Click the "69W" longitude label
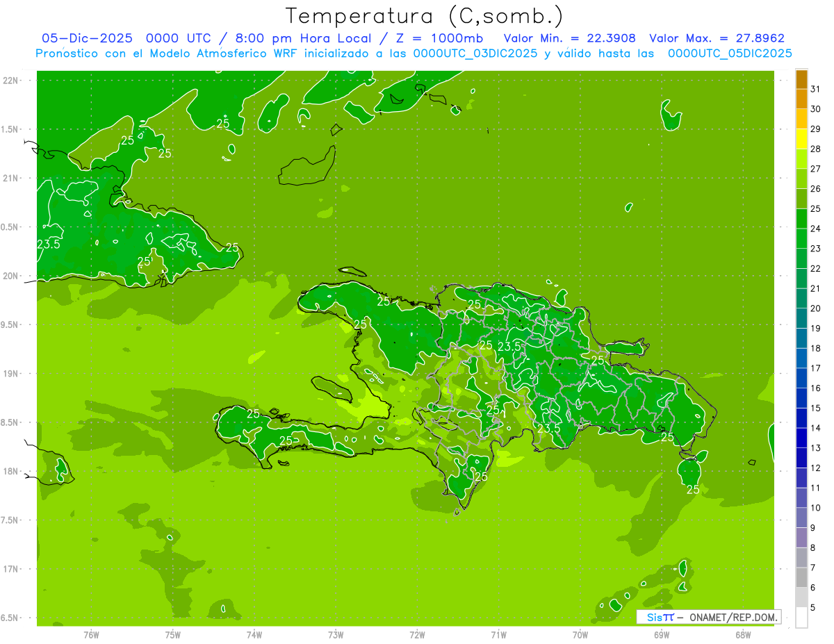The height and width of the screenshot is (644, 834). [x=662, y=635]
